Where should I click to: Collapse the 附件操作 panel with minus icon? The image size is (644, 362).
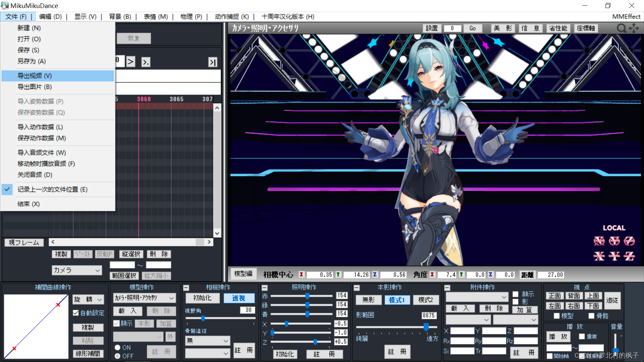(x=447, y=288)
